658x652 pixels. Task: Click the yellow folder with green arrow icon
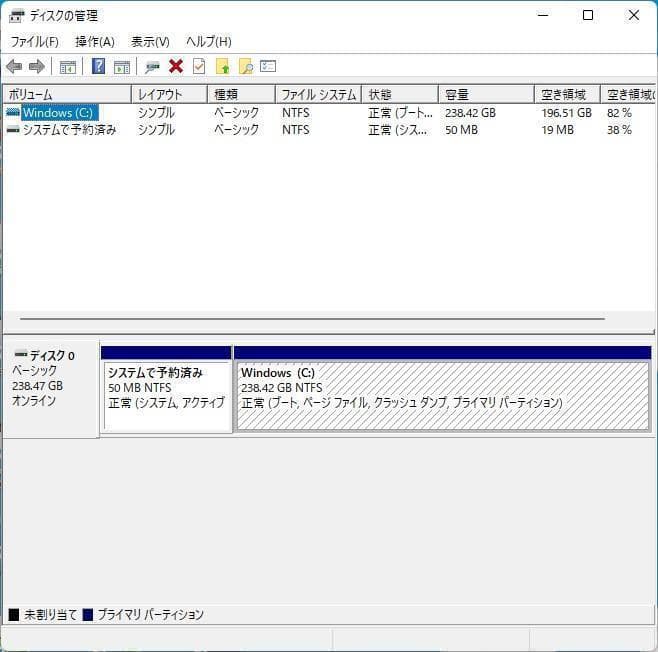pos(222,66)
